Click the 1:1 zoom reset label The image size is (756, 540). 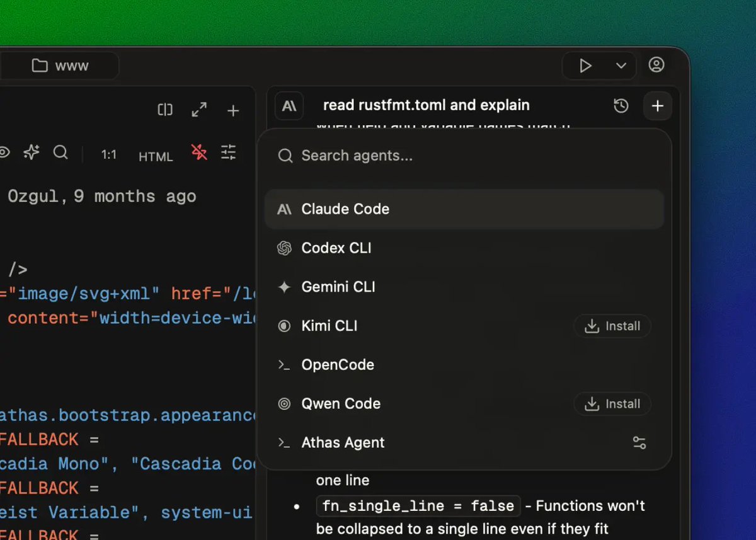(109, 155)
